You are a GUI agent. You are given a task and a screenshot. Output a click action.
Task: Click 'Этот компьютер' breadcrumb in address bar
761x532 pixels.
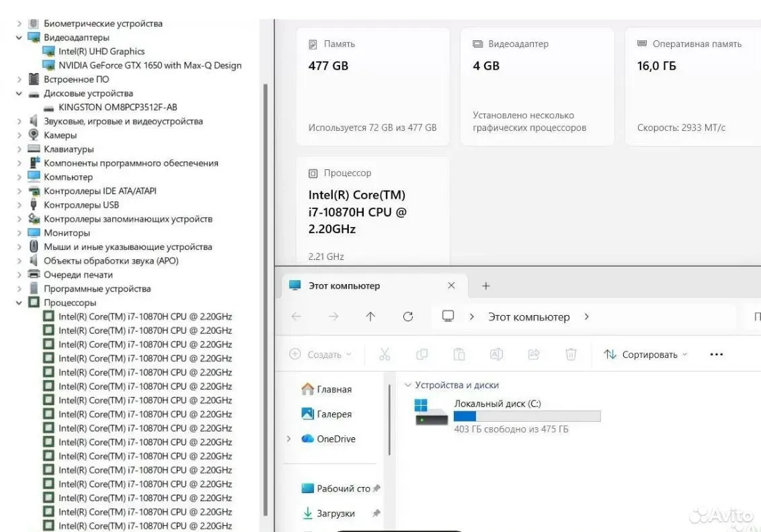529,317
